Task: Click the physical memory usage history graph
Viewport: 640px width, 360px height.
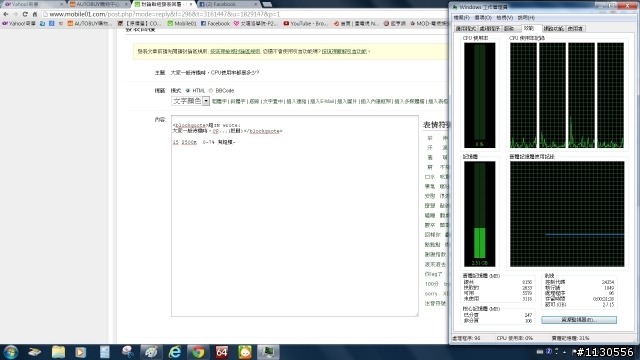Action: (567, 214)
